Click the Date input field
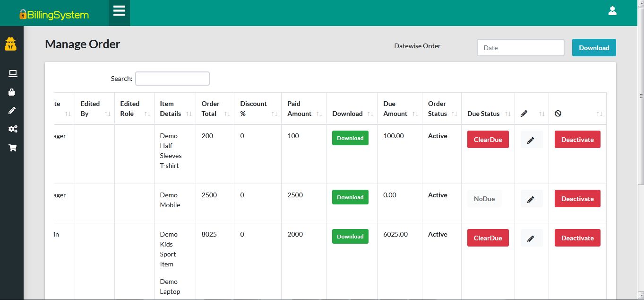Viewport: 644px width, 300px height. [520, 48]
